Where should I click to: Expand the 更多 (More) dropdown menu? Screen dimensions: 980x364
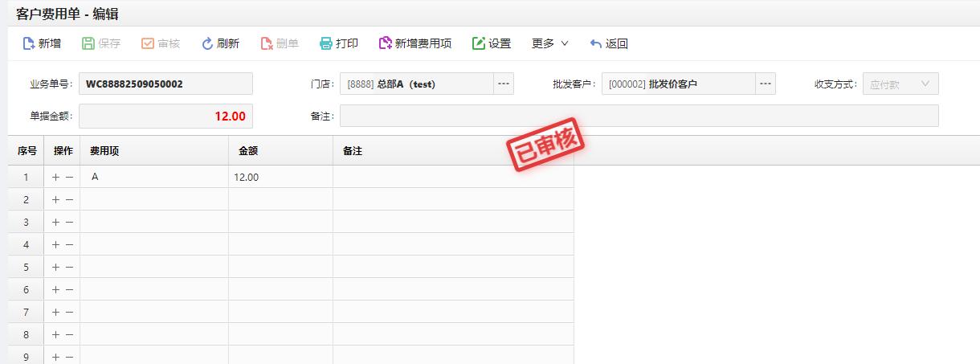point(550,43)
